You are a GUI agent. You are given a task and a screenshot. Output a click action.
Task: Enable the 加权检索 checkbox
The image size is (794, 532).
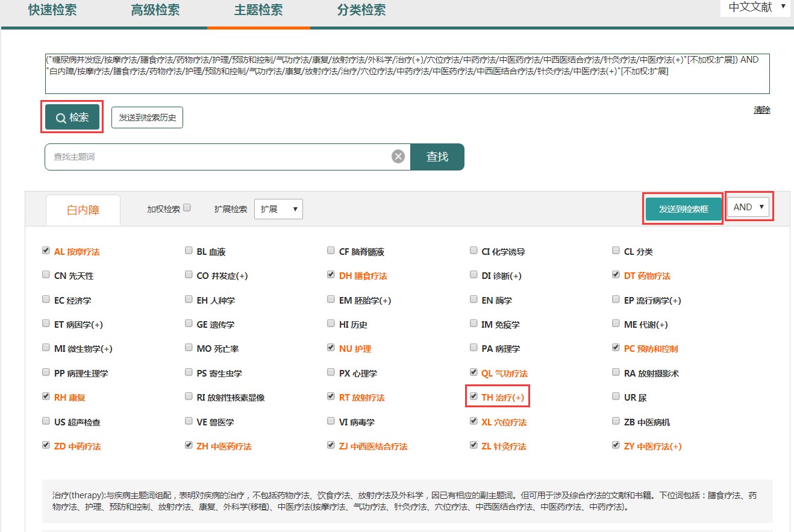pos(187,208)
